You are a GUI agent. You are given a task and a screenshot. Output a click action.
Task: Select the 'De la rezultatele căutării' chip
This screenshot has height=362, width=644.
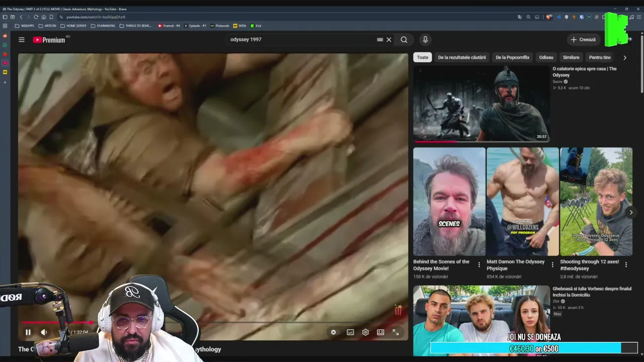click(462, 57)
